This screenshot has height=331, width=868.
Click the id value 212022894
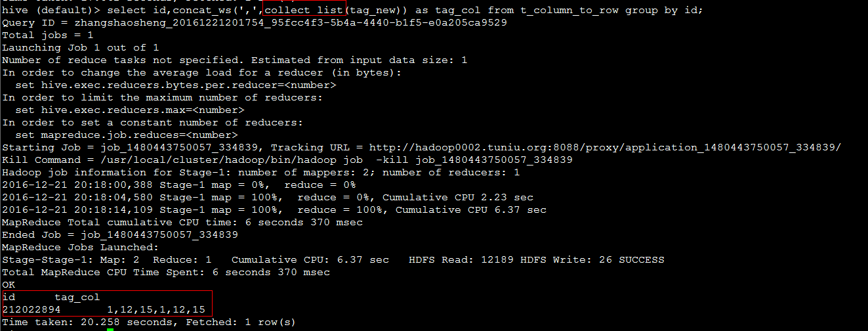pyautogui.click(x=31, y=309)
